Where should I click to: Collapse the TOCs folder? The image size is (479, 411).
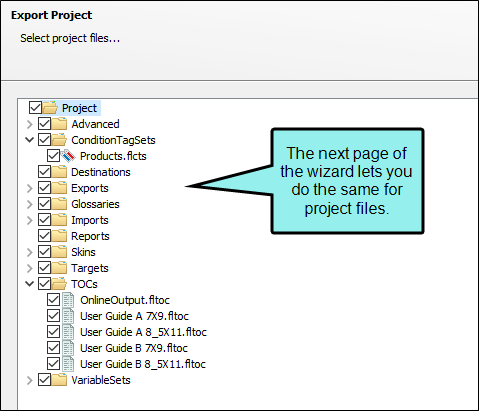[30, 284]
